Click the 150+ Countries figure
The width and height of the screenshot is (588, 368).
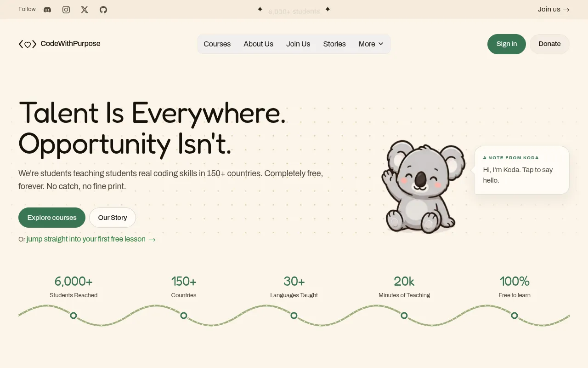pyautogui.click(x=184, y=281)
